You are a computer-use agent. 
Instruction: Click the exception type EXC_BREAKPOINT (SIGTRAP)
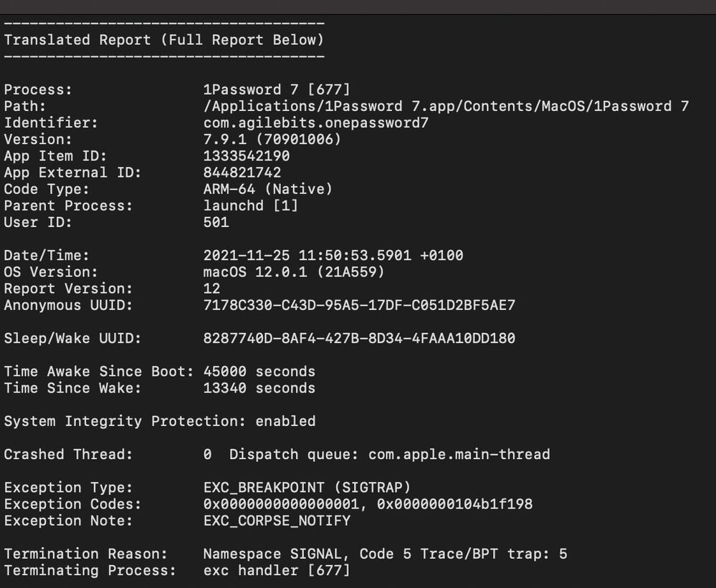click(307, 488)
